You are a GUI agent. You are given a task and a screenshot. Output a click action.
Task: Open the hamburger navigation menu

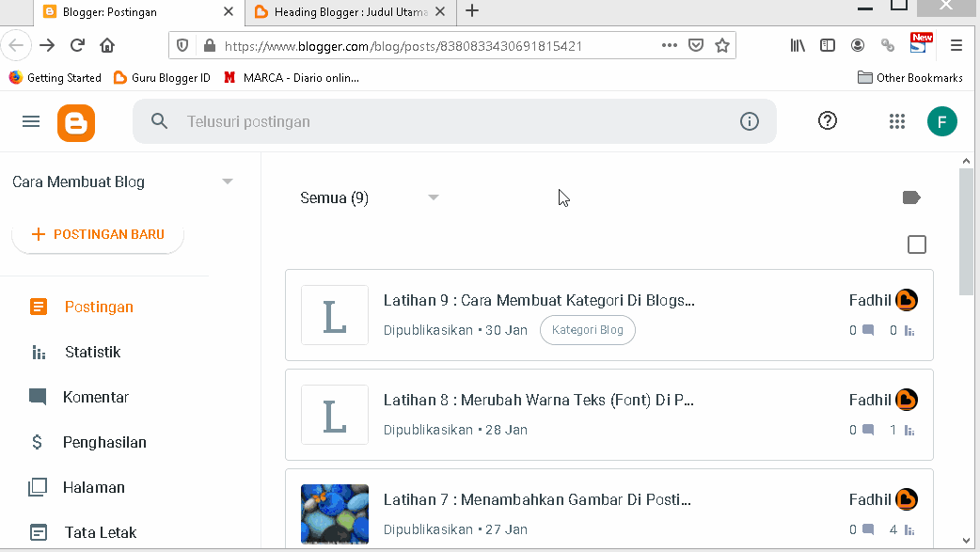[x=30, y=121]
